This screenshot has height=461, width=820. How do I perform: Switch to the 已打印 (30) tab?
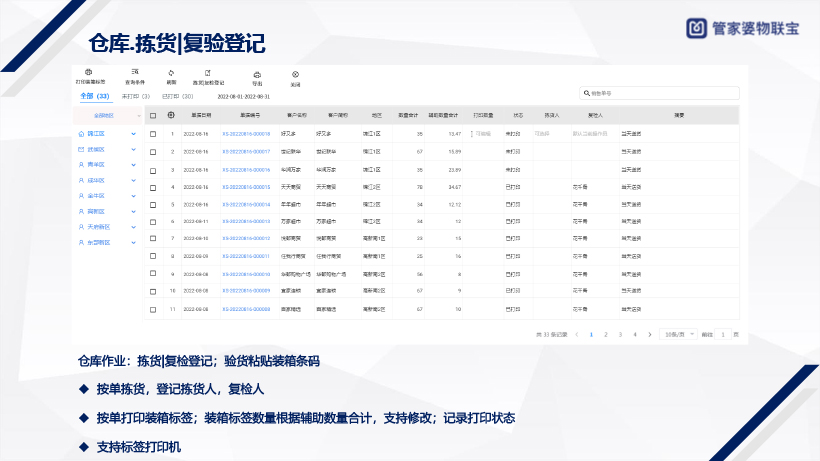coord(177,96)
